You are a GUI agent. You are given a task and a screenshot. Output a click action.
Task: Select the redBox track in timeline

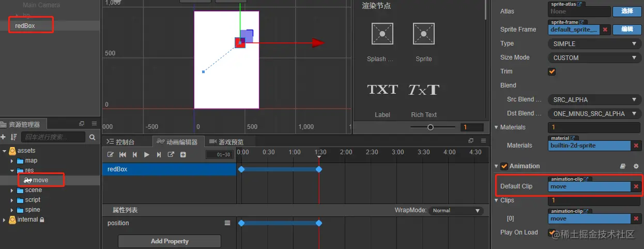click(169, 169)
